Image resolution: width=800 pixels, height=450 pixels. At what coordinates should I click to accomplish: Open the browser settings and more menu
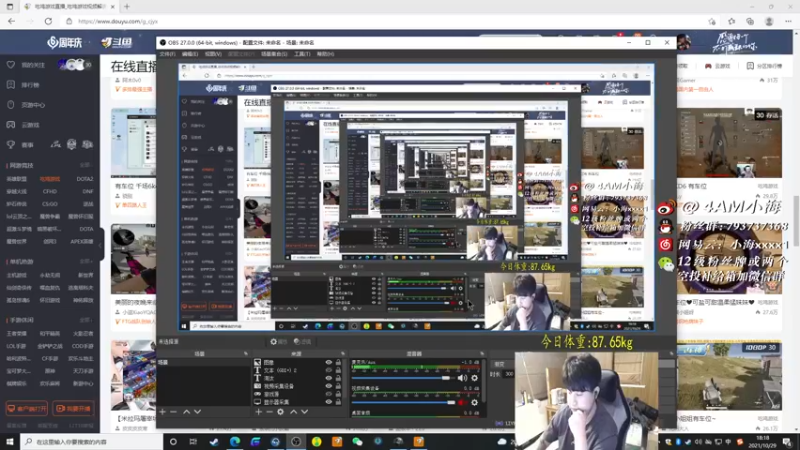point(788,21)
